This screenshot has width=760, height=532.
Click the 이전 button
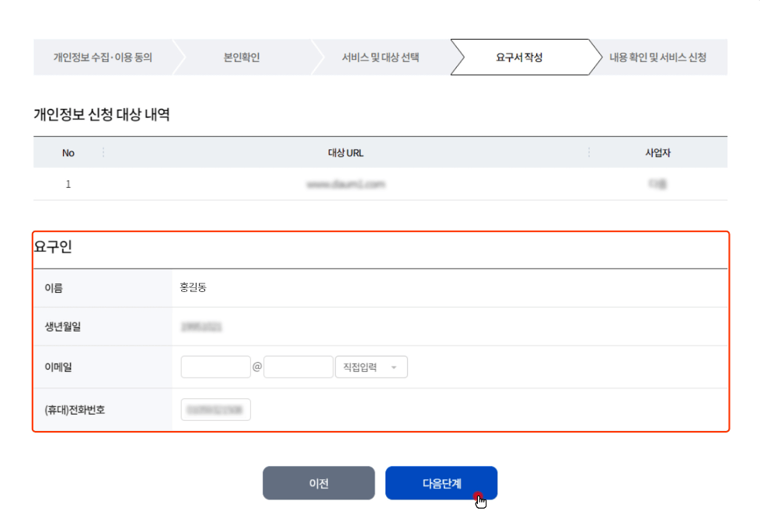click(x=319, y=482)
